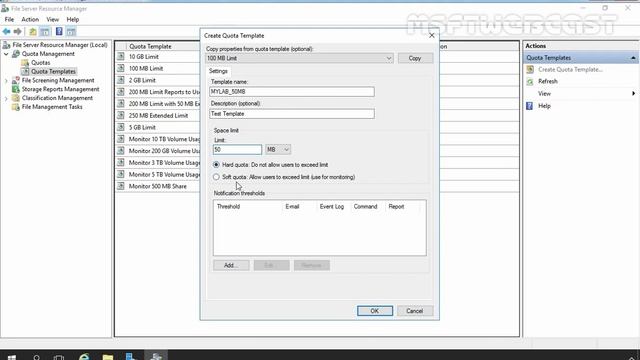Click the Forward arrow toolbar icon
This screenshot has height=360, width=640.
coord(18,31)
